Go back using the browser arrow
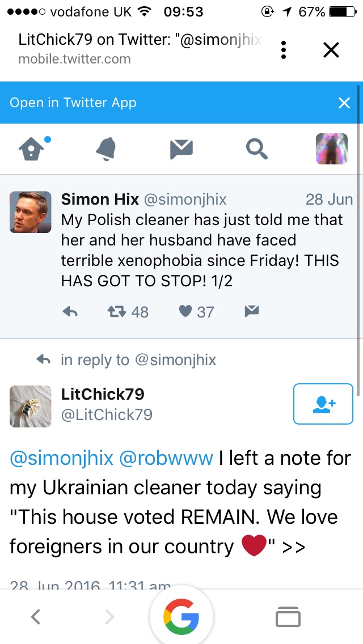363x644 pixels. coord(36,617)
